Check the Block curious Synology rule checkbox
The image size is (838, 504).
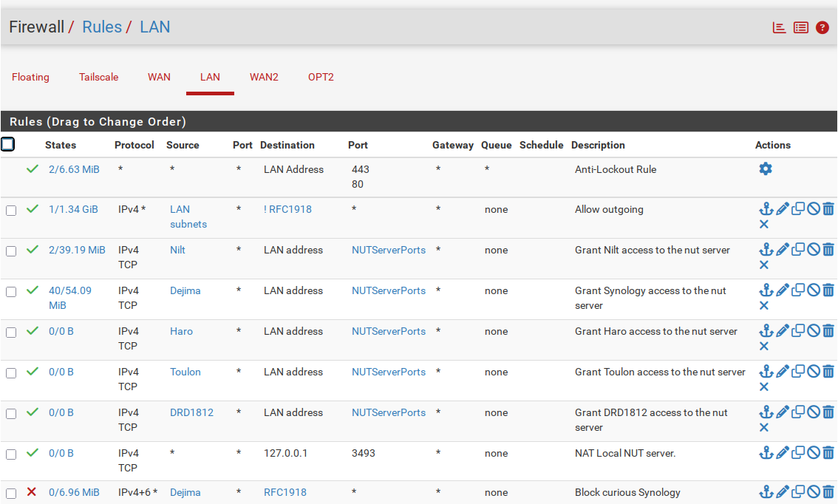point(10,494)
